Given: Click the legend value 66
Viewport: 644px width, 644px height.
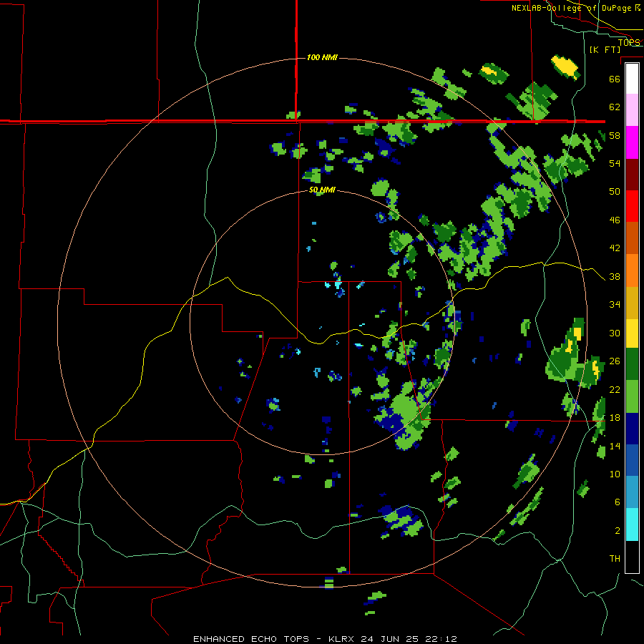Looking at the screenshot, I should pyautogui.click(x=615, y=79).
